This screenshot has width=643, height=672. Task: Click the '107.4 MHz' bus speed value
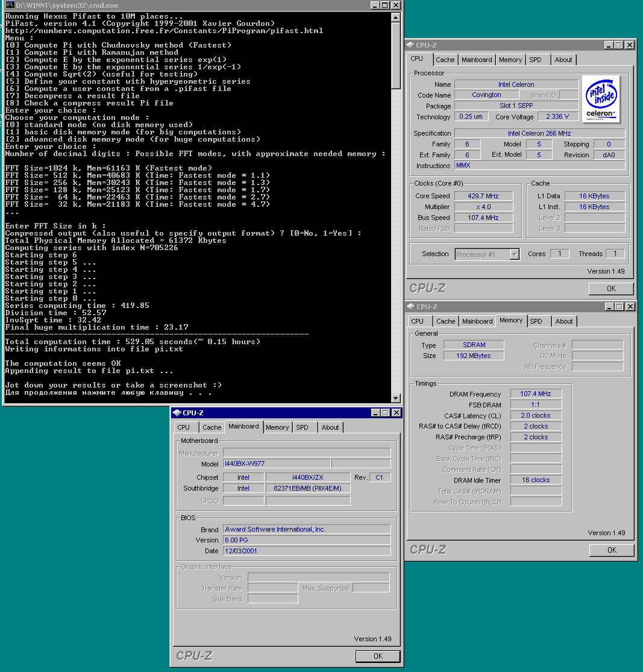(x=483, y=218)
